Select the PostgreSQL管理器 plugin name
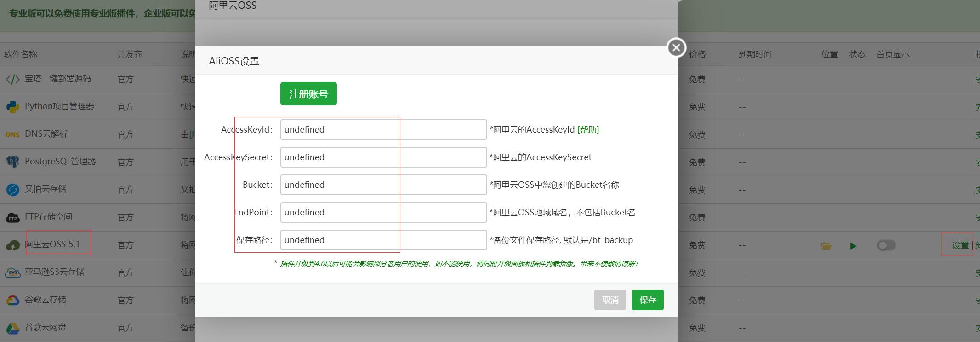Image resolution: width=980 pixels, height=342 pixels. point(60,162)
